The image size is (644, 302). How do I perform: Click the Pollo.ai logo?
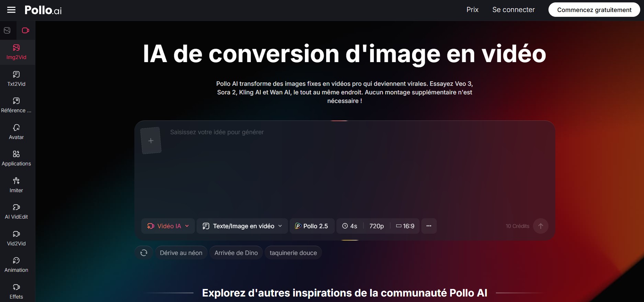click(x=43, y=10)
